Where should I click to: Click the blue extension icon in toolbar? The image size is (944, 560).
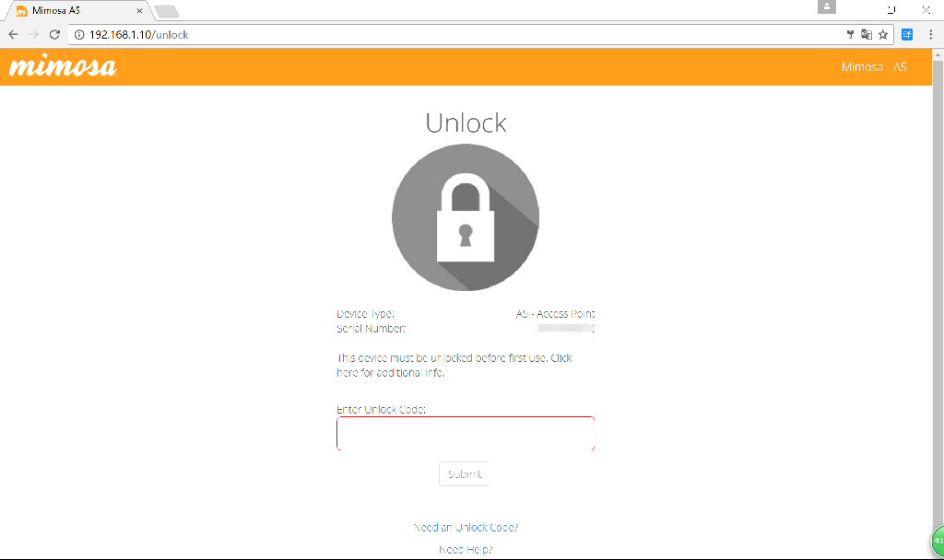pyautogui.click(x=907, y=35)
